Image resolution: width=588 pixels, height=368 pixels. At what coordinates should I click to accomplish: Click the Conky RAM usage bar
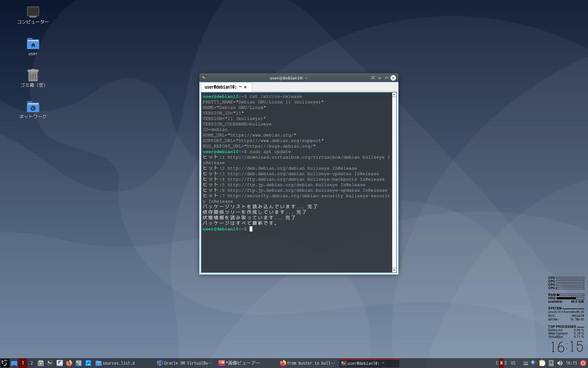coord(570,295)
